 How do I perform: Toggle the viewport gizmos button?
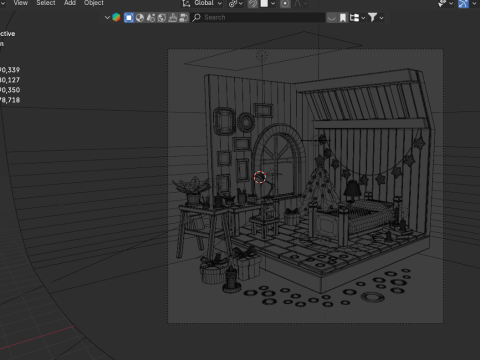pyautogui.click(x=463, y=3)
